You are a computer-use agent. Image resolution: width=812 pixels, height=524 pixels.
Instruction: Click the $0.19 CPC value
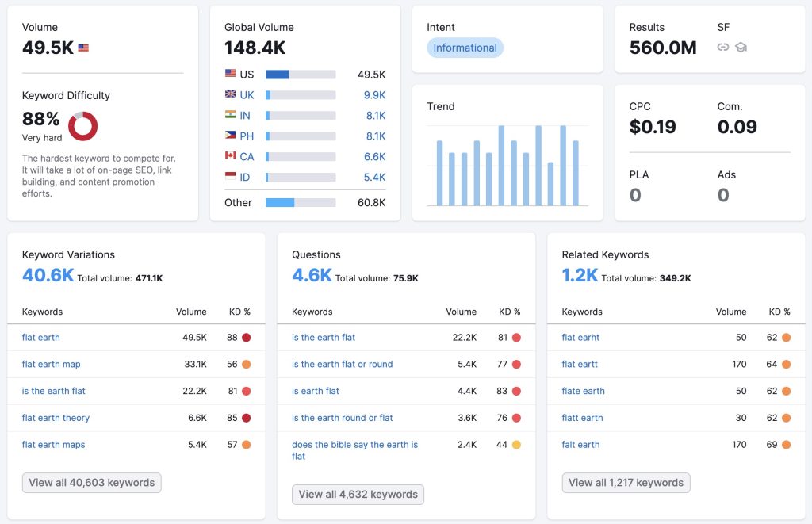(653, 127)
